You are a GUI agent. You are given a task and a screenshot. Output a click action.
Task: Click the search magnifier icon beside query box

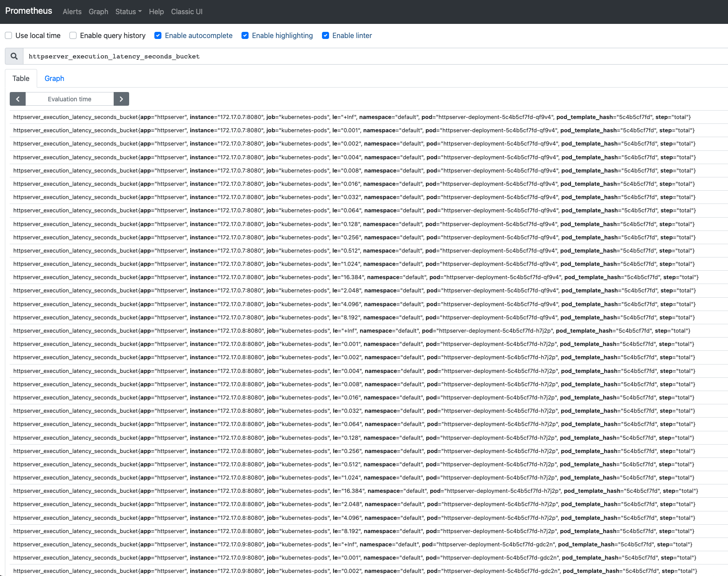click(14, 56)
